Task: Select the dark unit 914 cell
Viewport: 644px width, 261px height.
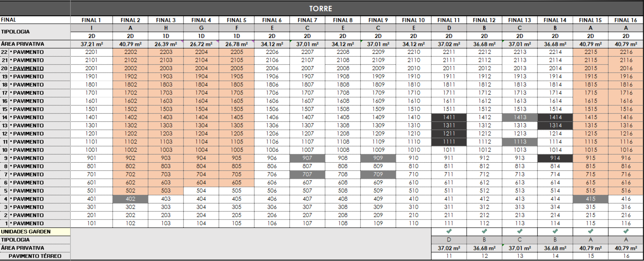Action: pyautogui.click(x=555, y=158)
